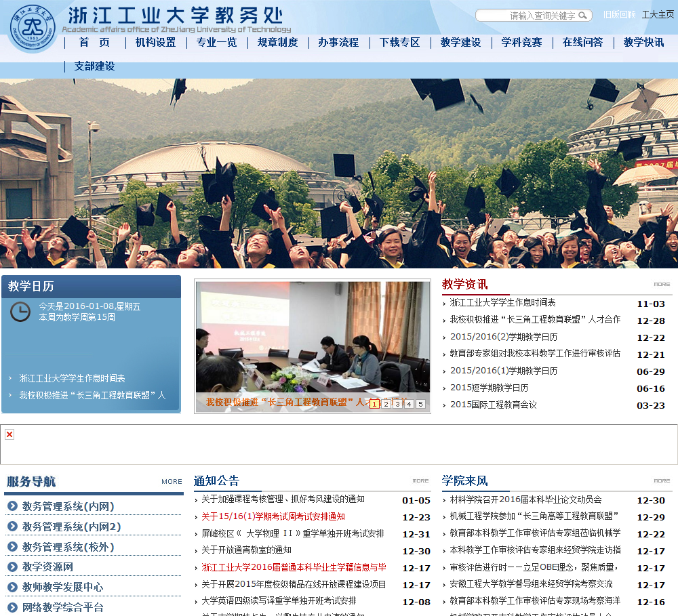
Task: Open 屏峰校区《大学物理II》重学 notice
Action: coord(293,533)
